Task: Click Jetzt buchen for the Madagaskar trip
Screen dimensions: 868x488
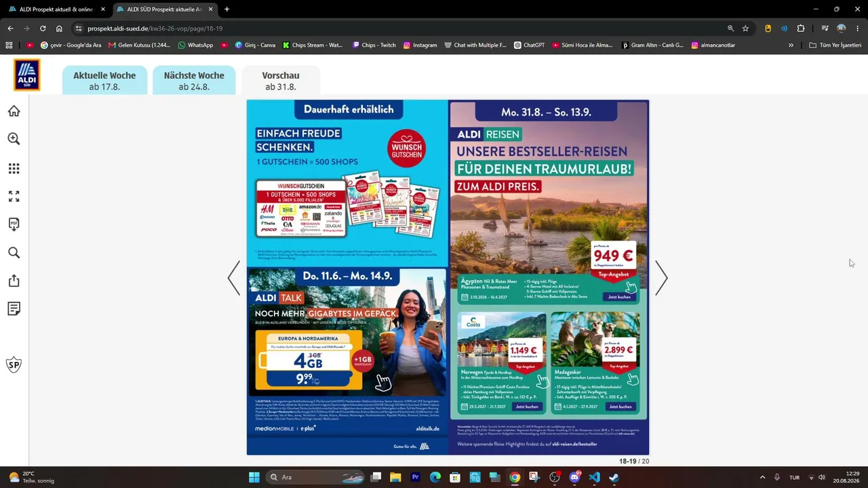Action: 619,407
